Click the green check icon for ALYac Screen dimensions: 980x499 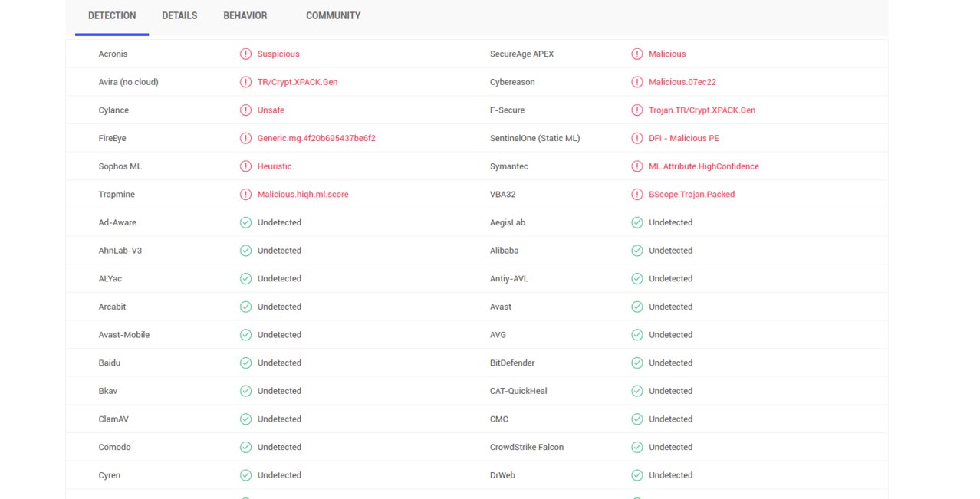(x=245, y=279)
